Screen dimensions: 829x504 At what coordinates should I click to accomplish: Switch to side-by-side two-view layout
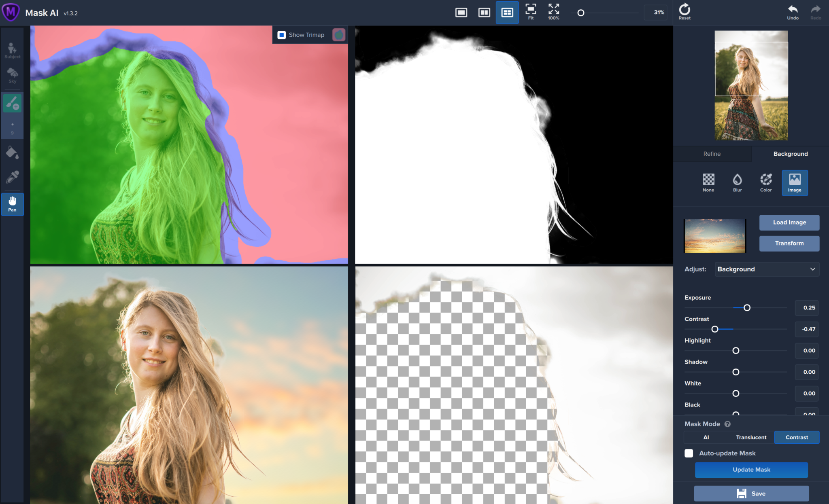click(484, 13)
